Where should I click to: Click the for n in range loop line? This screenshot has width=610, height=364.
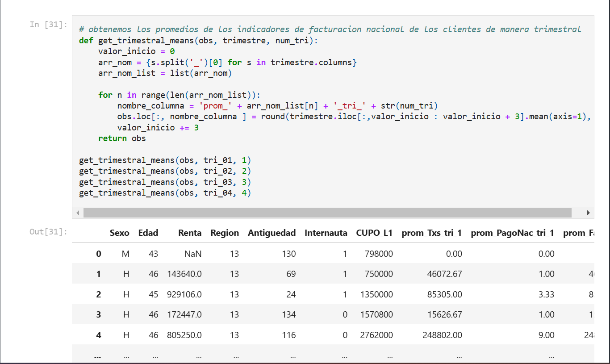point(179,95)
